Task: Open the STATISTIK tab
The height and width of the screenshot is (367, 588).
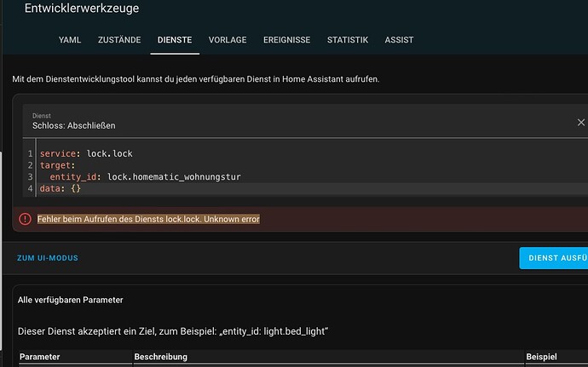Action: click(x=348, y=40)
